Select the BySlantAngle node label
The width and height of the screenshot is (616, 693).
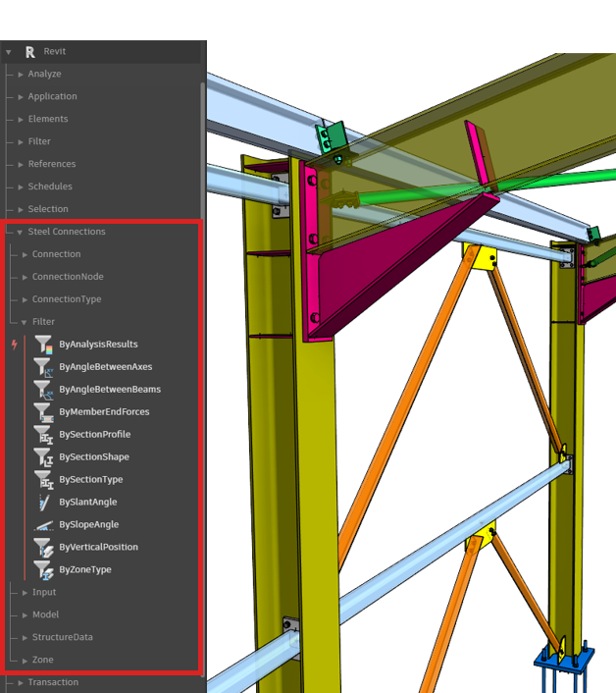tap(88, 502)
